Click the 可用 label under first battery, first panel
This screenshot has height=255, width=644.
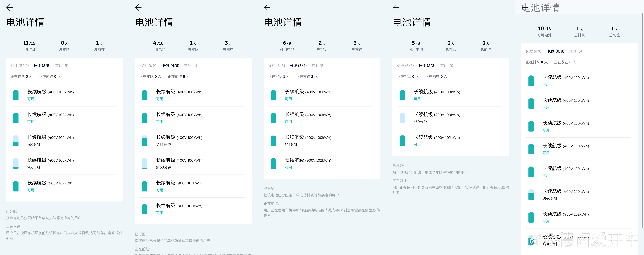click(x=31, y=99)
